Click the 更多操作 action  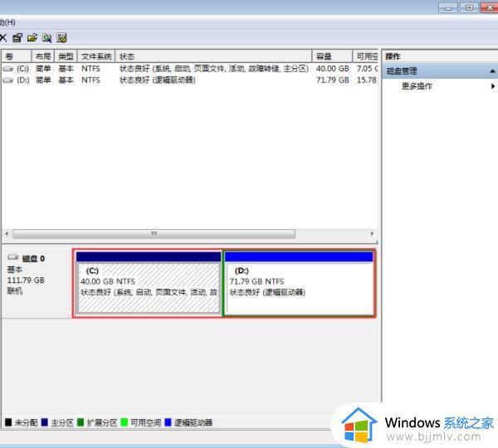417,86
